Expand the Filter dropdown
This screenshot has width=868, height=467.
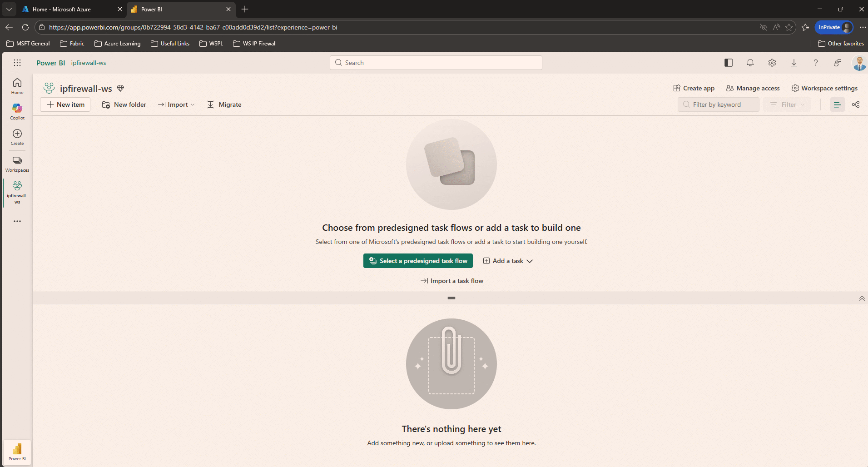tap(787, 104)
